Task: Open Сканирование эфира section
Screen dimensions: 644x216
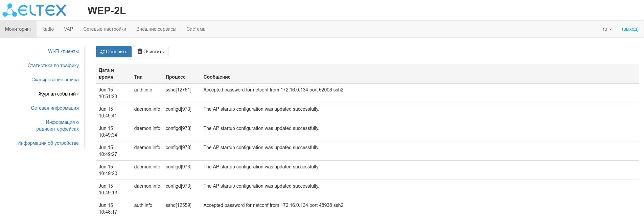Action: pyautogui.click(x=55, y=80)
